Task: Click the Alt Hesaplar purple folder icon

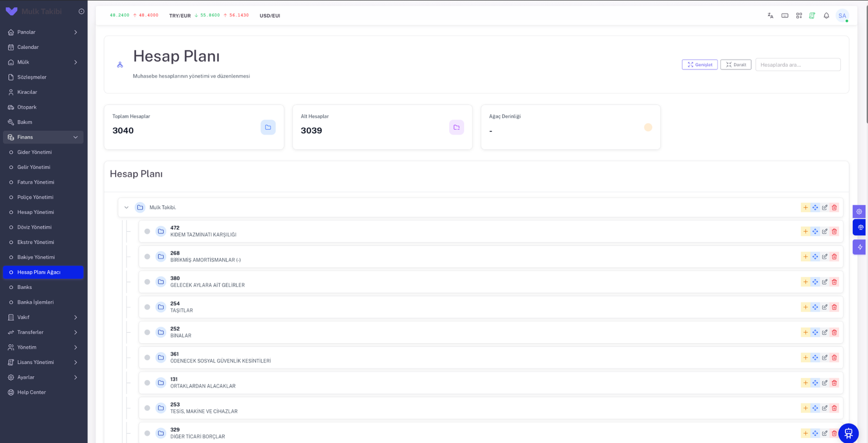Action: click(456, 127)
